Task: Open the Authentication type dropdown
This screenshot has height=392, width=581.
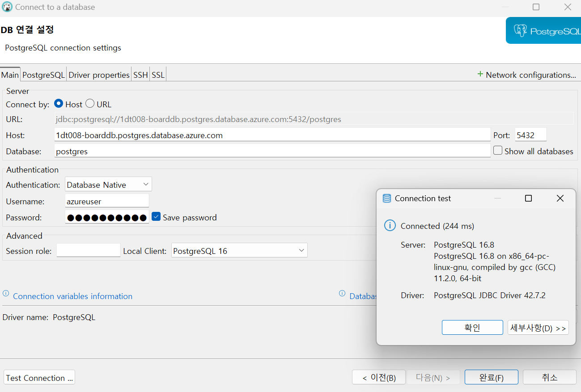Action: click(108, 185)
